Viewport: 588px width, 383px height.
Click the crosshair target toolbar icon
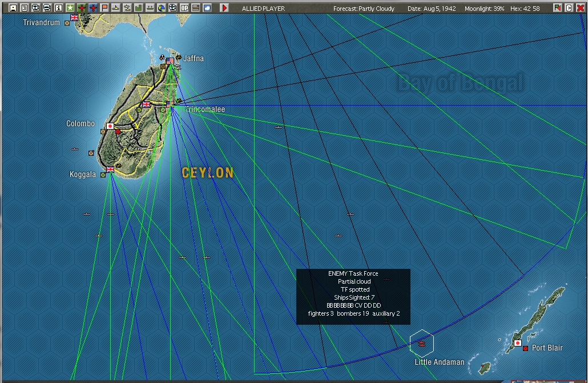173,8
